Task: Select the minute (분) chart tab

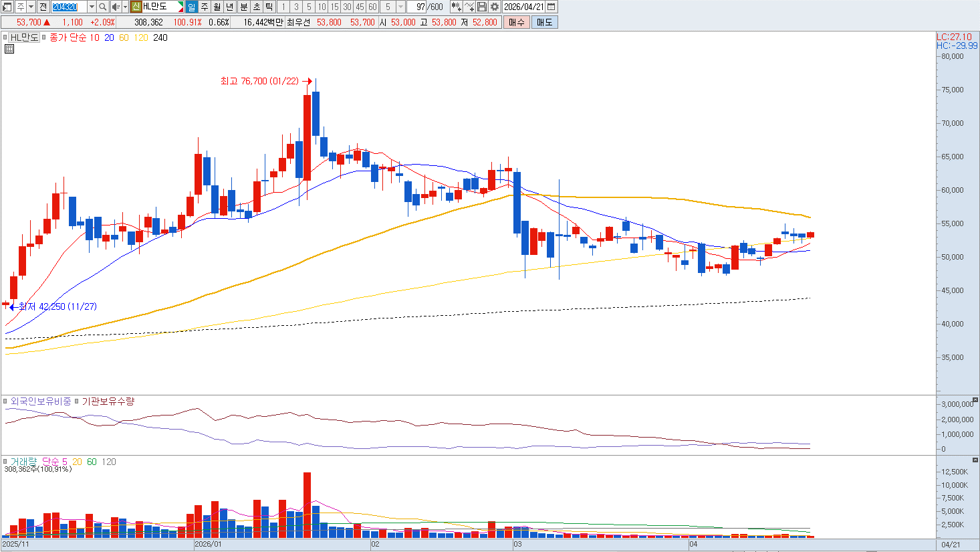Action: (x=243, y=7)
